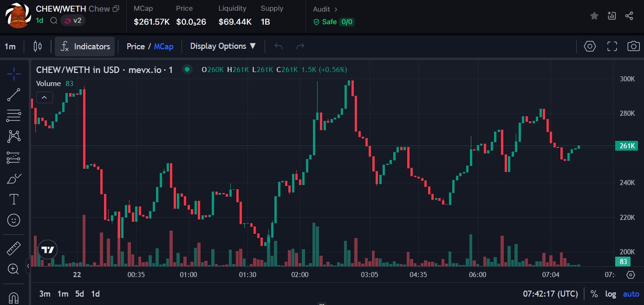Search the token with magnifier icon

pos(53,20)
